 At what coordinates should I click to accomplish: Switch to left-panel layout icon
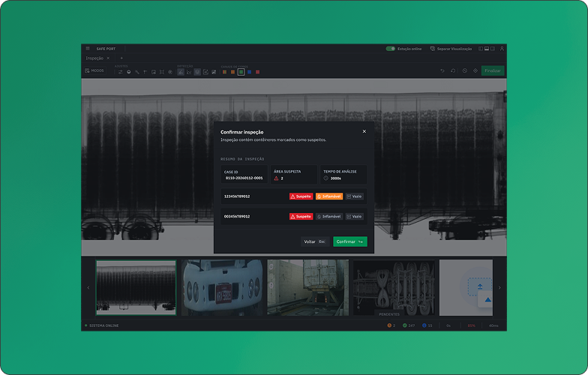(x=480, y=49)
